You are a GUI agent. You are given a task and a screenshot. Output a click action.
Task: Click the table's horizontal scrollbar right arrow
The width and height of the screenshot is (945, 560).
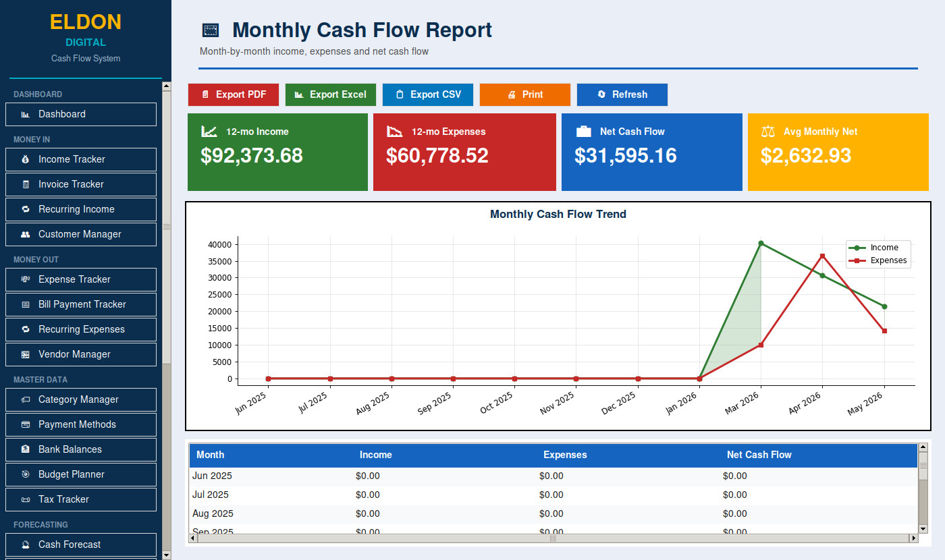pyautogui.click(x=914, y=538)
